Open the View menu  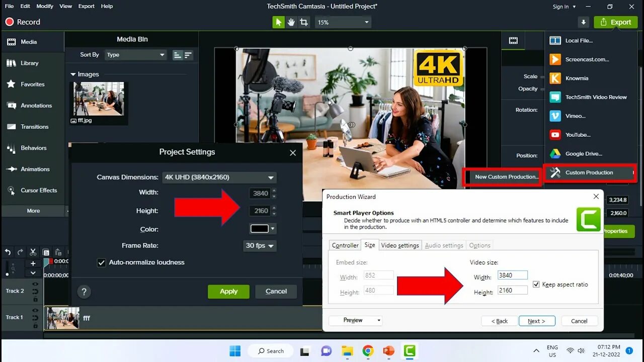65,6
